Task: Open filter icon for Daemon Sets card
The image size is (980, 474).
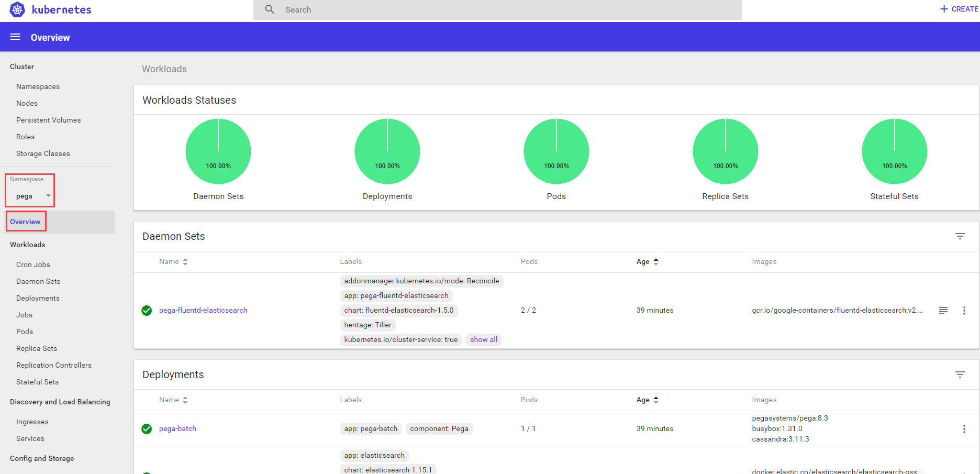Action: point(960,236)
